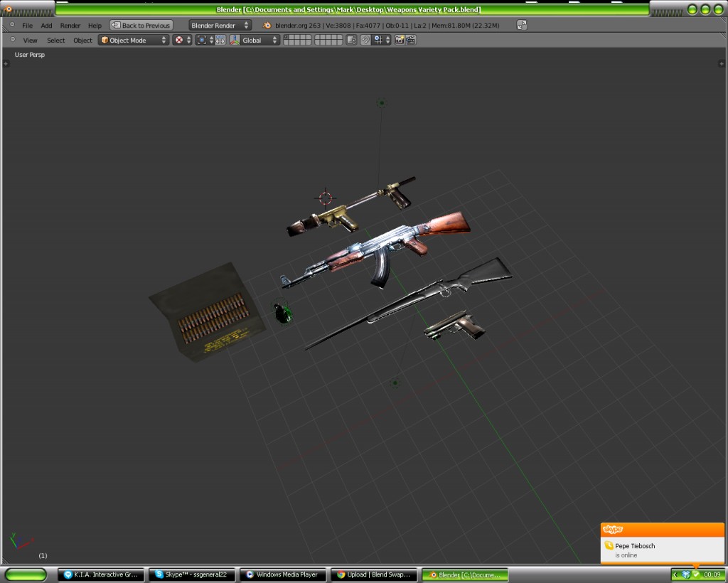
Task: Enable the snap magnet icon
Action: [x=365, y=40]
